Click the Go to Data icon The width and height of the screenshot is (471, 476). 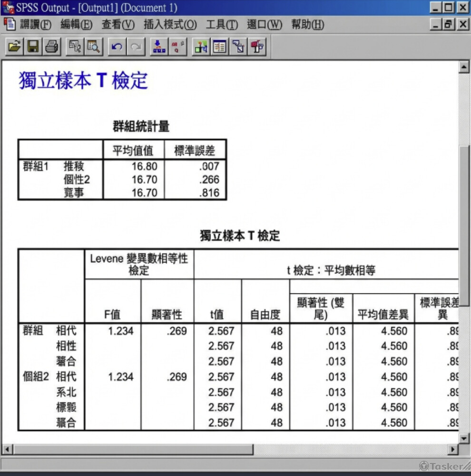[159, 47]
